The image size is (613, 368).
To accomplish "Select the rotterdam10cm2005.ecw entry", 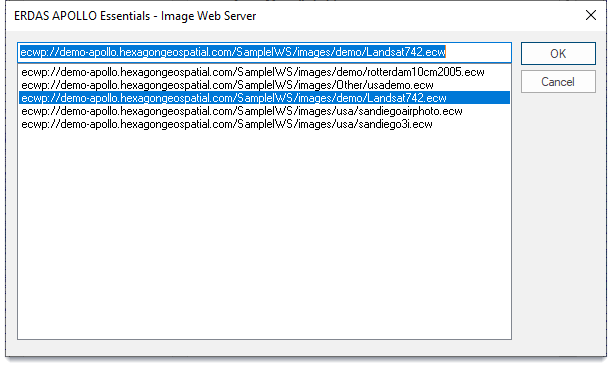I will [x=264, y=72].
